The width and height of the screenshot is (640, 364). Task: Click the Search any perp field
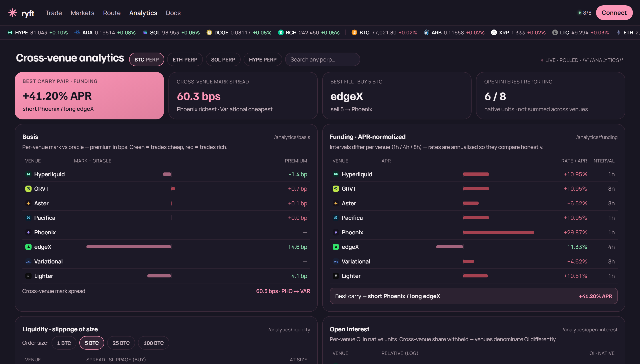click(x=323, y=59)
